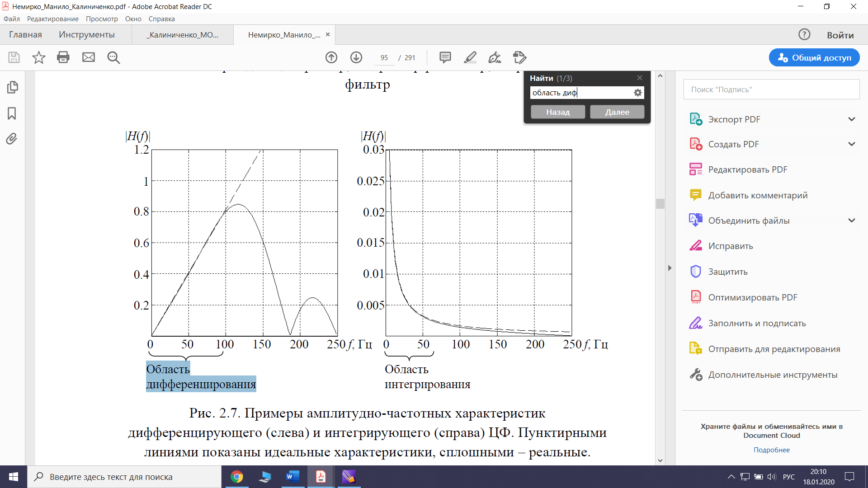This screenshot has height=488, width=868.
Task: Go to previous page with up arrow
Action: (x=331, y=57)
